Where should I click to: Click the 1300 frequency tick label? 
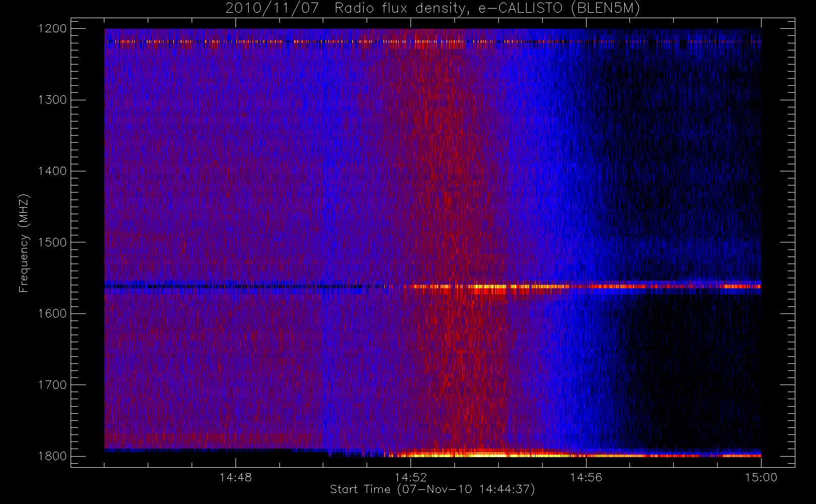(x=52, y=100)
